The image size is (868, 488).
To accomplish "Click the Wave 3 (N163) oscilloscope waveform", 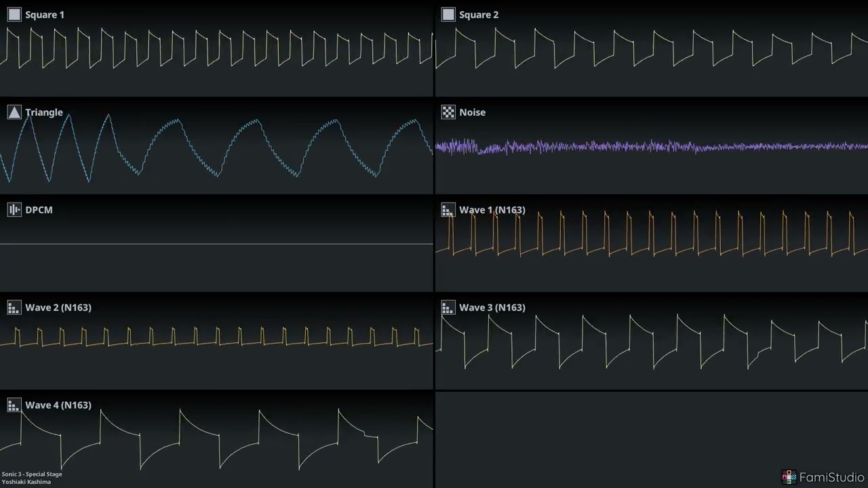I will (x=651, y=341).
